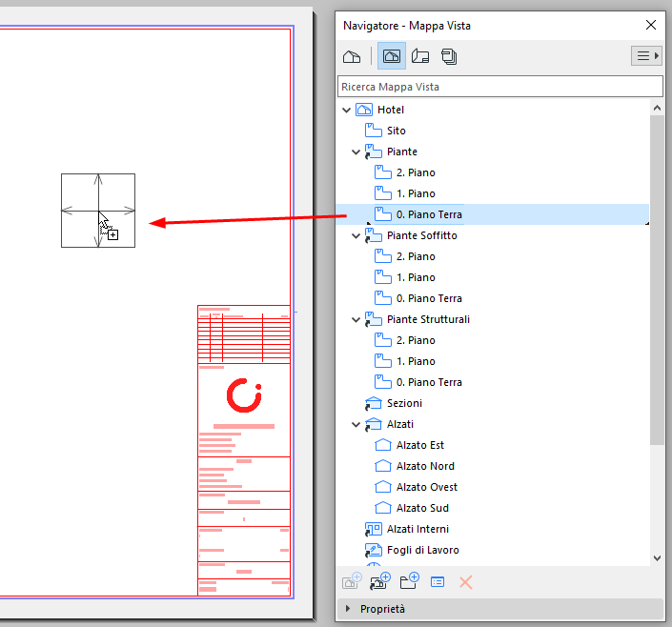Click the navigator scroll down arrow

point(657,558)
